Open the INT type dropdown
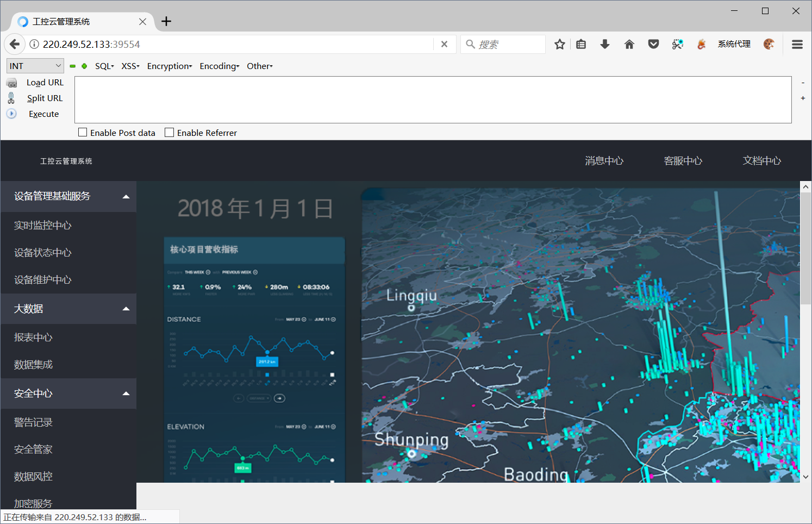The height and width of the screenshot is (524, 812). pos(35,65)
